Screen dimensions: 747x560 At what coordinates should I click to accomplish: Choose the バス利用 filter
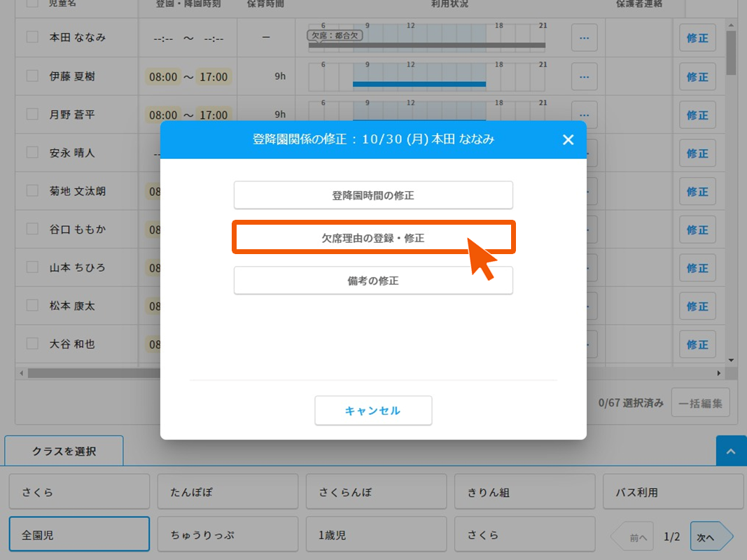673,492
